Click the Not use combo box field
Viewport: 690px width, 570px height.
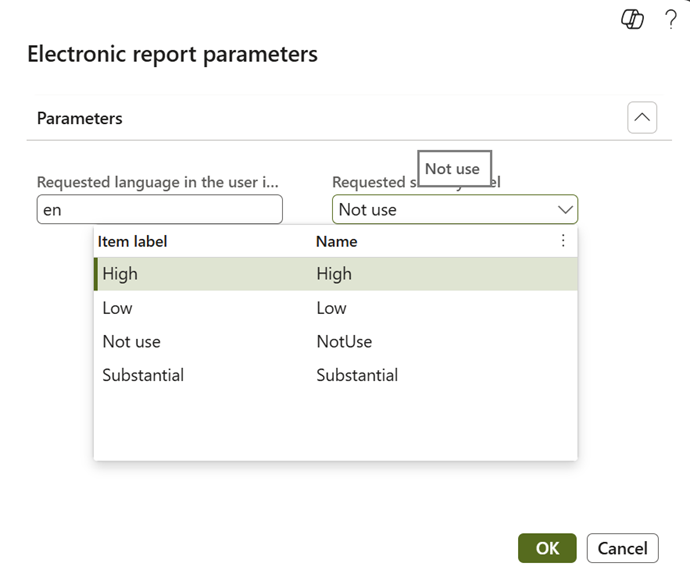tap(440, 210)
